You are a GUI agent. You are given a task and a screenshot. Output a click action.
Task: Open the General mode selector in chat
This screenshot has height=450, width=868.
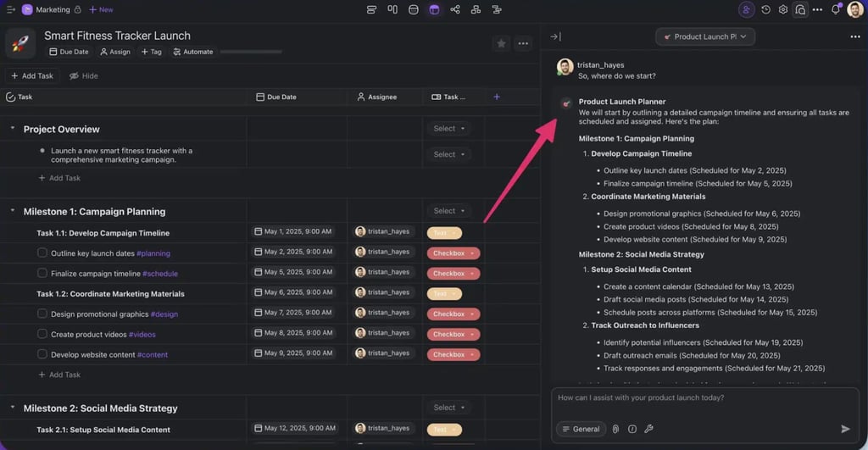coord(581,429)
